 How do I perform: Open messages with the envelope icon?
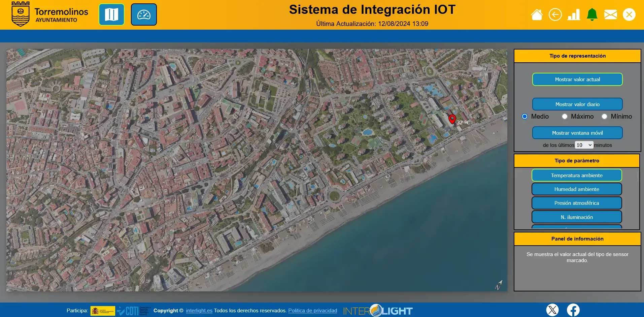click(611, 14)
